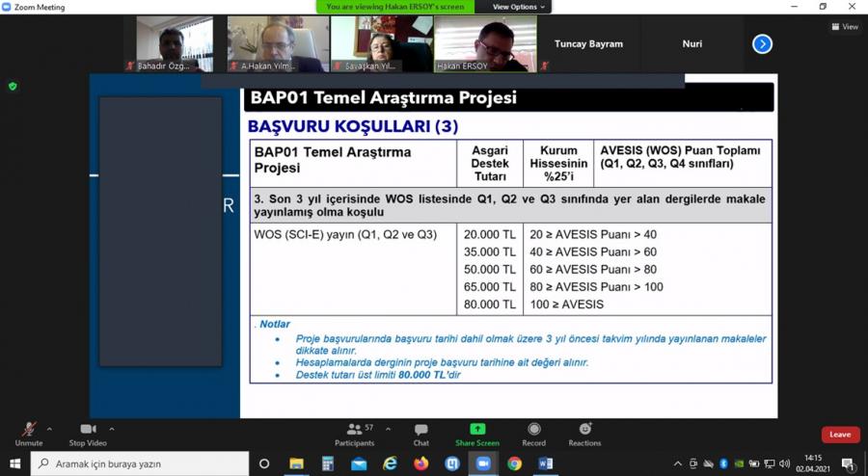
Task: Expand the audio options arrow beside Unmute
Action: pos(49,428)
